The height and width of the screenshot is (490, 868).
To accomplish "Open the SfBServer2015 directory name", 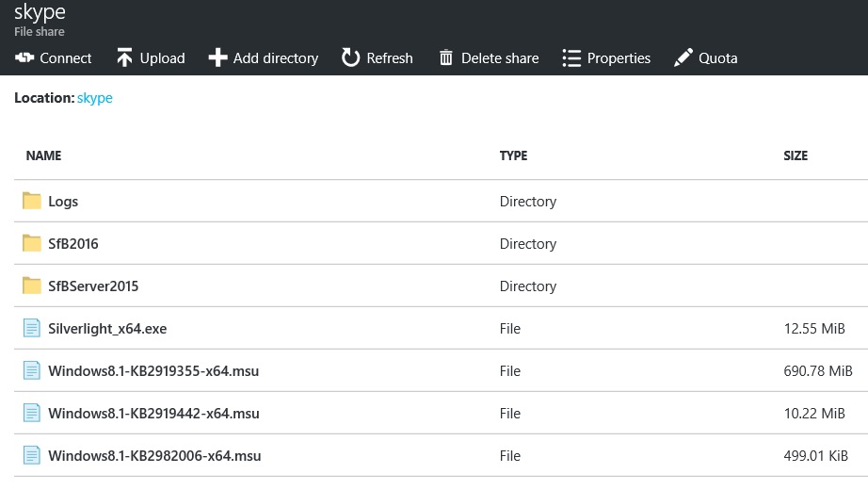I will (x=93, y=286).
